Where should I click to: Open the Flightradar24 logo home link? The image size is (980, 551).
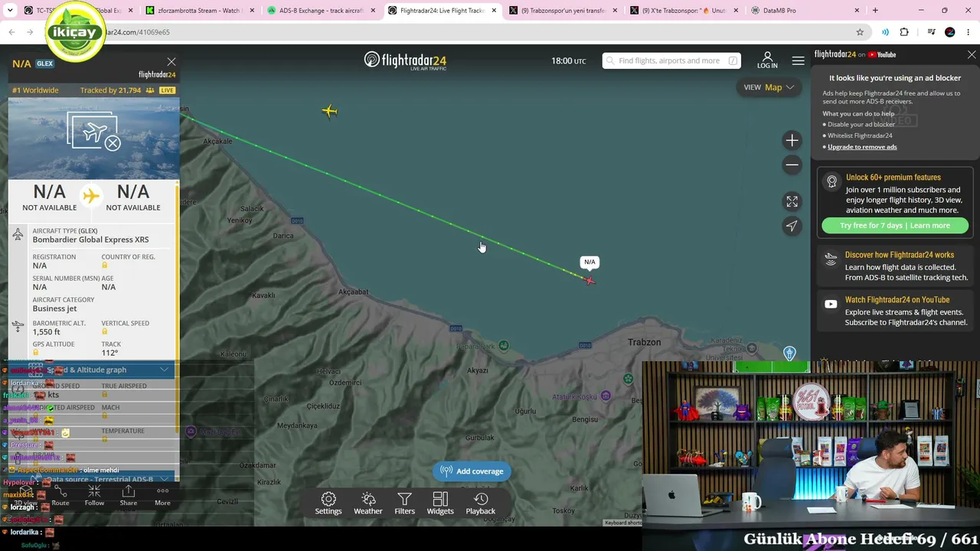405,60
